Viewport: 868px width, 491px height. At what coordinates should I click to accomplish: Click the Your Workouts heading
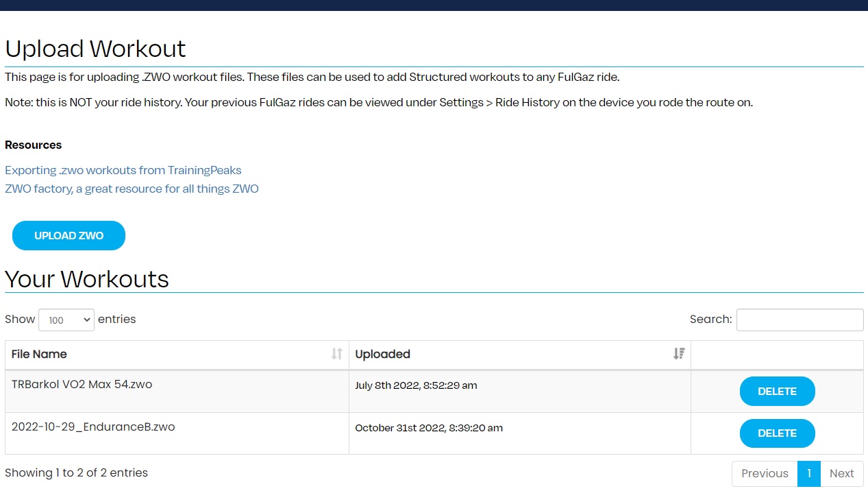pos(87,279)
